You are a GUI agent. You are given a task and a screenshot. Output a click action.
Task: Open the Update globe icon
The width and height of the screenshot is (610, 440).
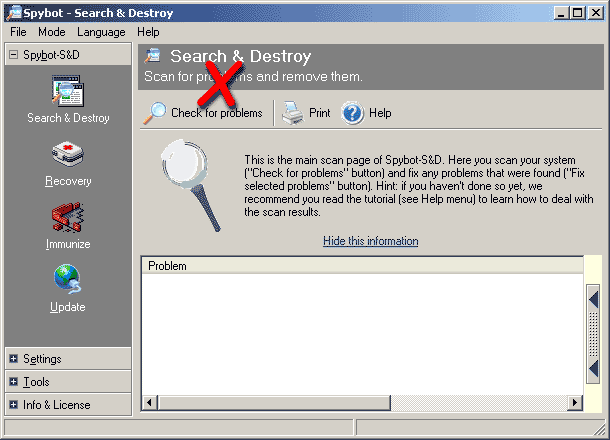[x=68, y=280]
